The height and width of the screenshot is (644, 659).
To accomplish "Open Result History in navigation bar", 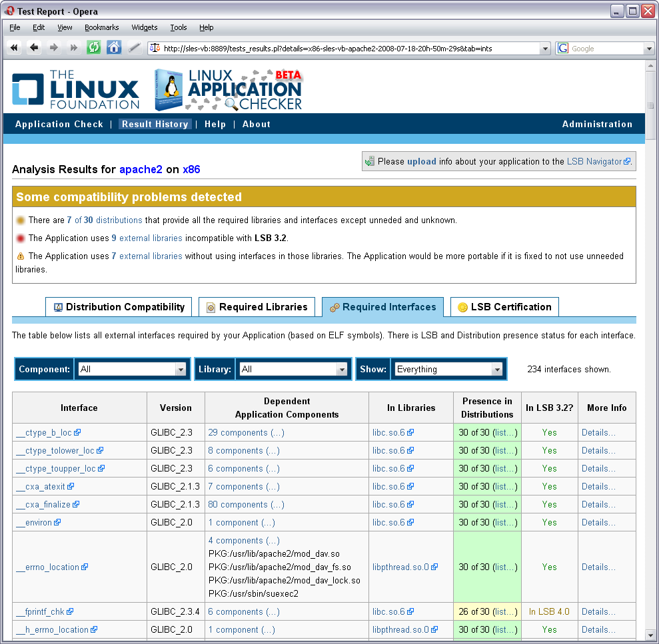I will click(155, 124).
